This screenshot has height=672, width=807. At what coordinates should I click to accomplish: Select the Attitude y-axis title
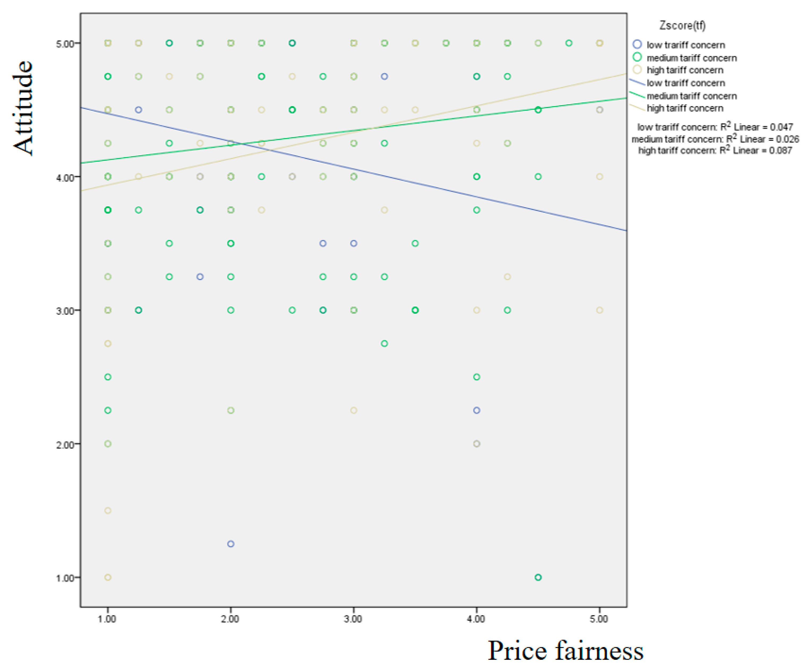click(23, 108)
